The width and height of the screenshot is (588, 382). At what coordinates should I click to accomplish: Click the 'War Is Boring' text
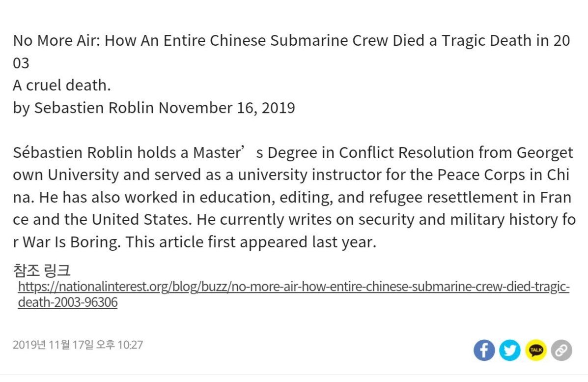(71, 242)
